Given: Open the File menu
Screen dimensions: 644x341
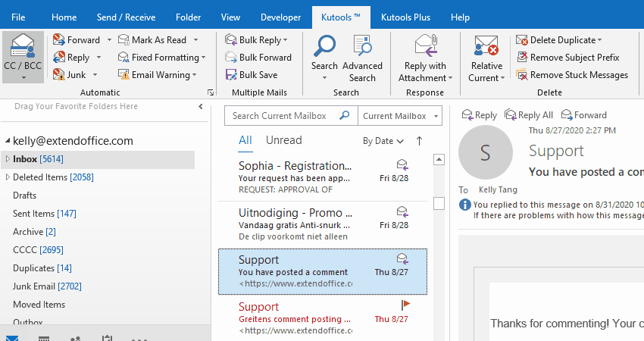Looking at the screenshot, I should point(18,17).
